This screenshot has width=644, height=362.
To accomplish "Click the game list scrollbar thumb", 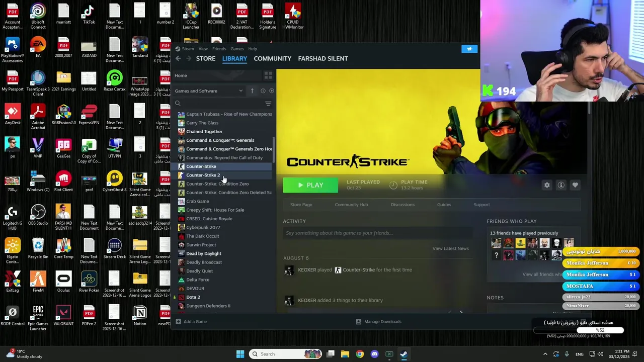I will (x=274, y=149).
